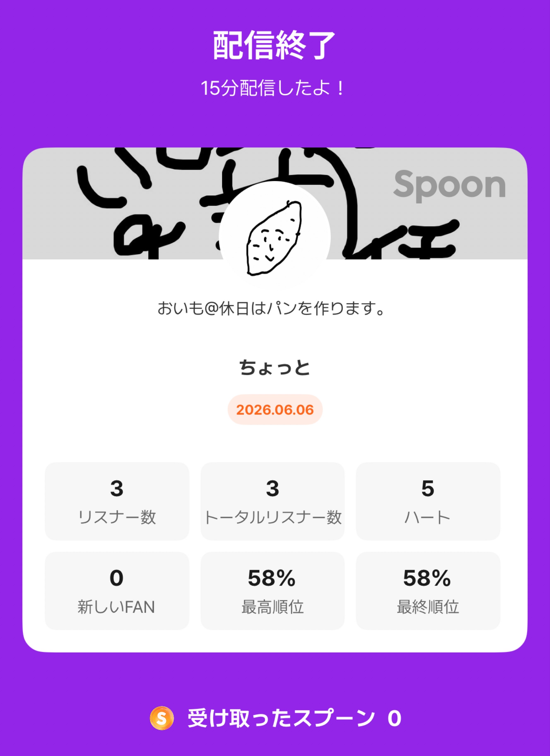Click the 配信終了 heading
Viewport: 550px width, 756px height.
[x=274, y=45]
